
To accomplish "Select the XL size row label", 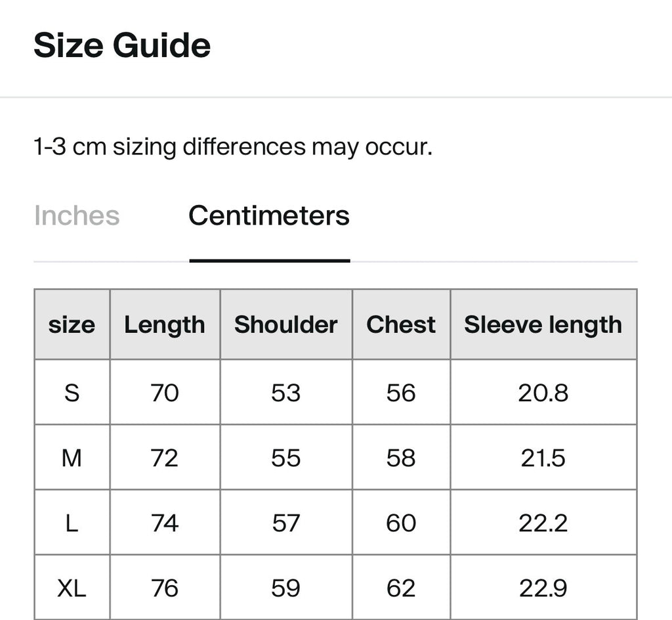I will (72, 588).
